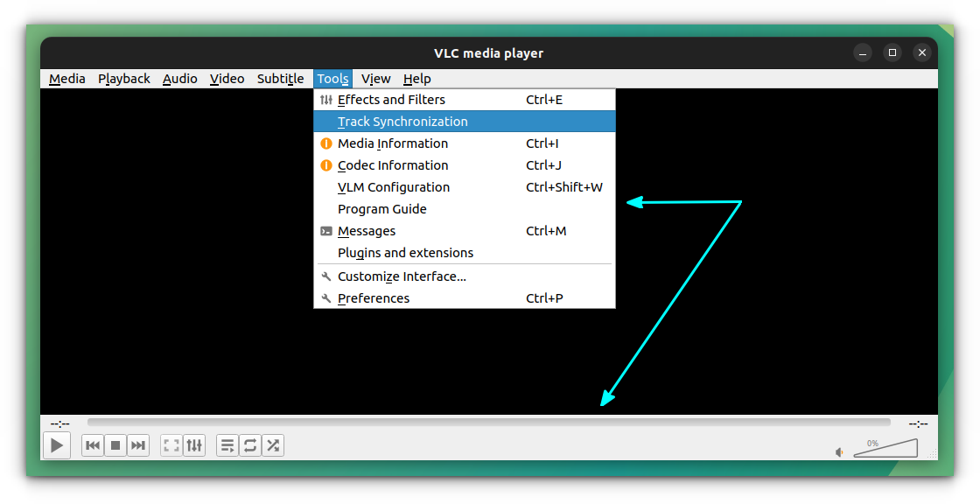Open Codec Information entry
Screen dimensions: 980x504
pos(465,165)
